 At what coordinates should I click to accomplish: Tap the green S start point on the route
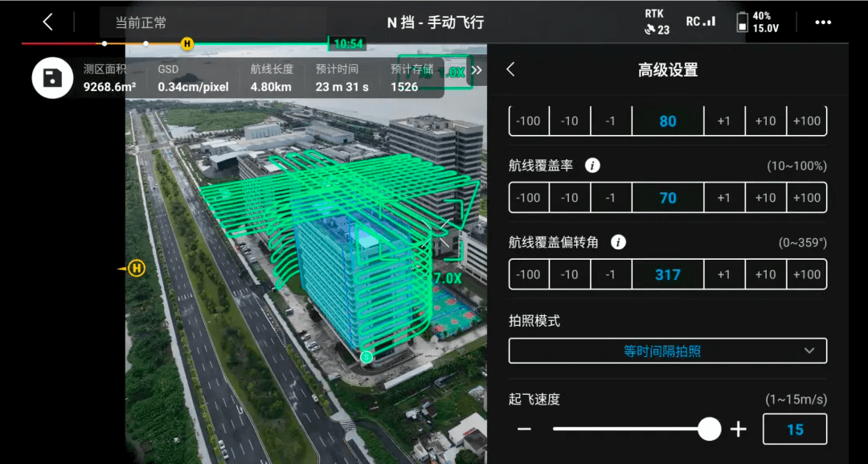pyautogui.click(x=366, y=358)
